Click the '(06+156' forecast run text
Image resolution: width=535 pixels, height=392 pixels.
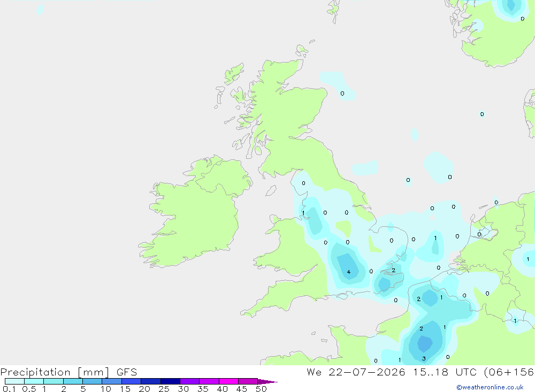[509, 372]
